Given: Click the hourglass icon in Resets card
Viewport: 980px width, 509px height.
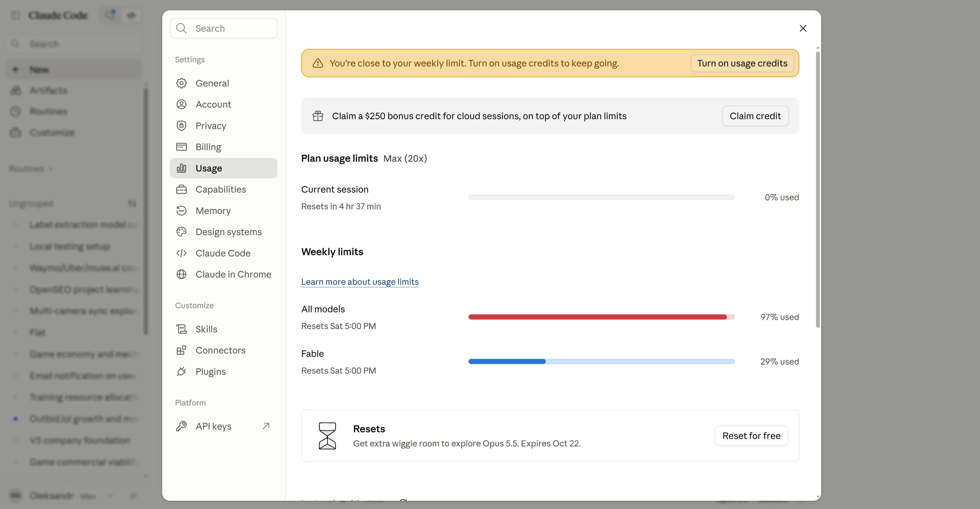Looking at the screenshot, I should (x=327, y=436).
